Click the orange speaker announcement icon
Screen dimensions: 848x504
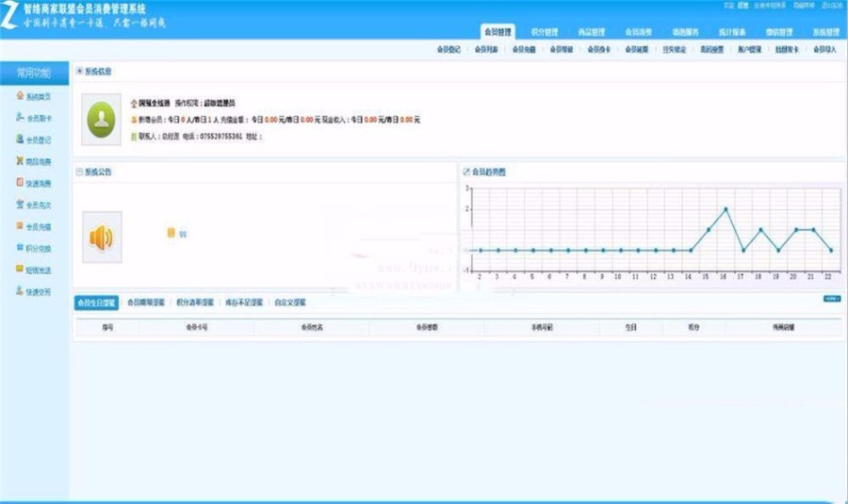tap(101, 237)
